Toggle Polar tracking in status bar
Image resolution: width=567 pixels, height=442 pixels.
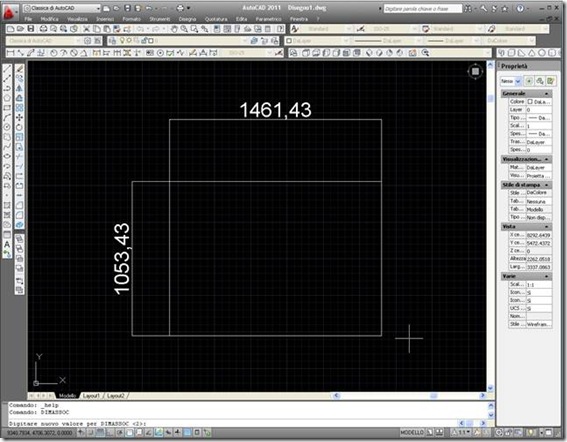pyautogui.click(x=120, y=432)
